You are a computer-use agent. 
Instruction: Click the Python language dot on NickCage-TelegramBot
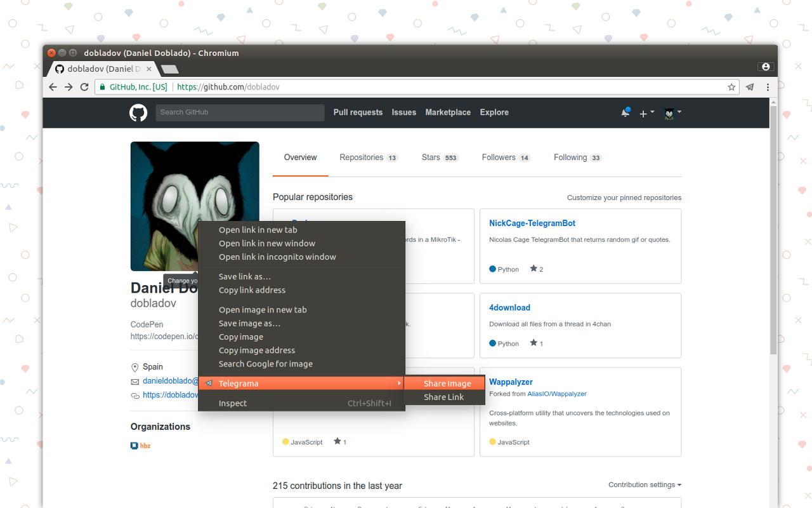click(x=493, y=269)
